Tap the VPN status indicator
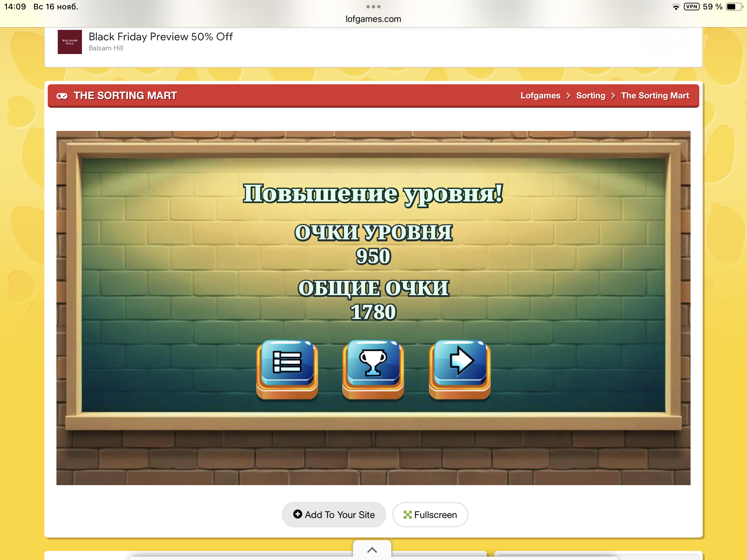Screen dimensions: 747x560 [691, 7]
